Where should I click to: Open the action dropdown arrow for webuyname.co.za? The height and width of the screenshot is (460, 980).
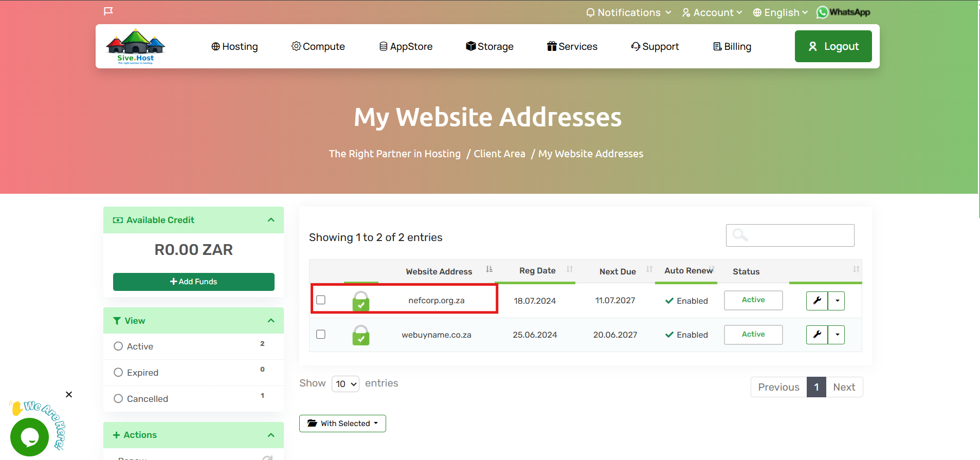tap(837, 335)
